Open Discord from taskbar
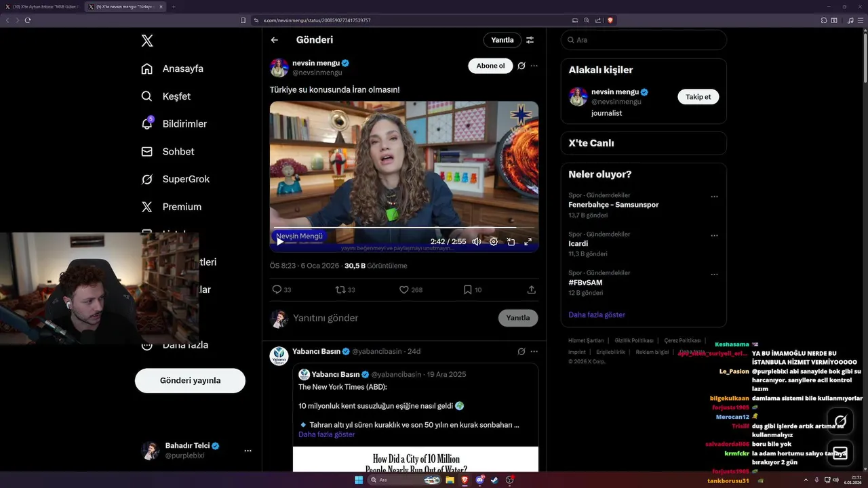868x488 pixels. 480,480
